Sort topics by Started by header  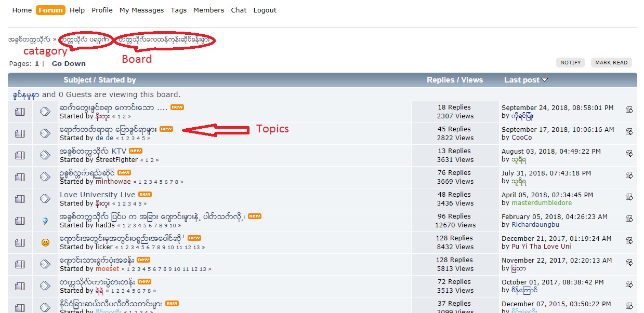pyautogui.click(x=118, y=80)
